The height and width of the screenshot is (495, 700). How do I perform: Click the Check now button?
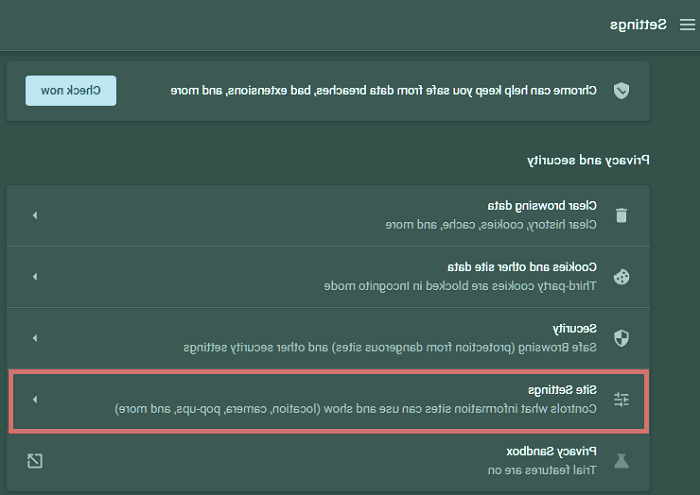pyautogui.click(x=71, y=91)
